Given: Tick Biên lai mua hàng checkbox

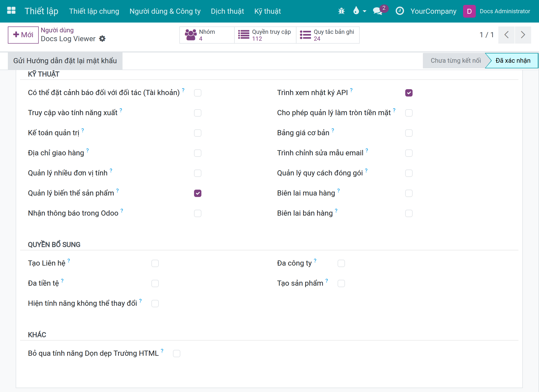Looking at the screenshot, I should (409, 193).
